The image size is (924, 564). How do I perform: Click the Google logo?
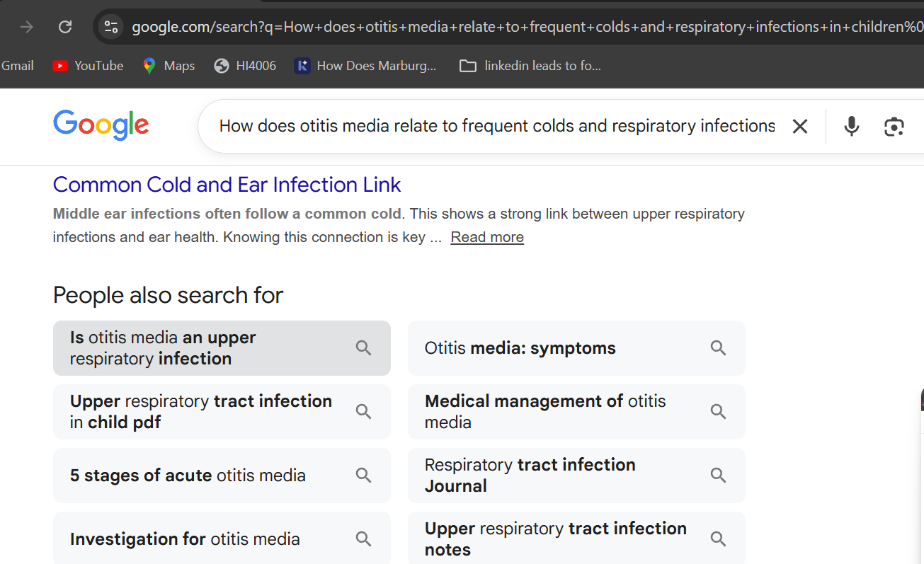[101, 125]
